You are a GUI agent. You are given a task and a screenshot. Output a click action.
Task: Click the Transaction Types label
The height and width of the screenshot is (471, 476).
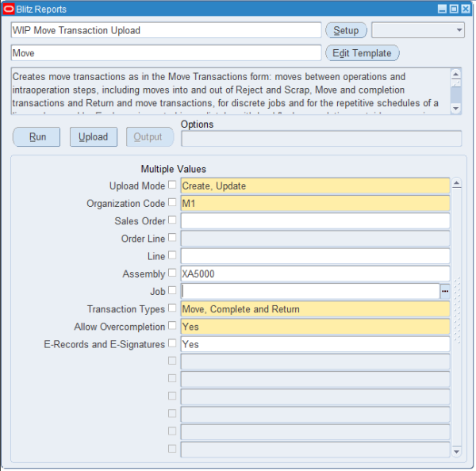coord(126,309)
